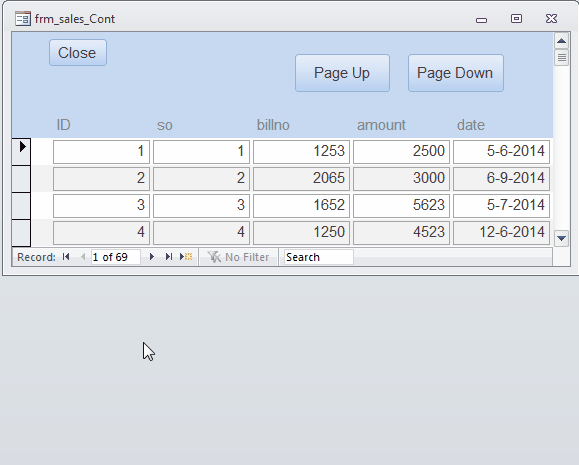Click the vertical scrollbar thumb
This screenshot has height=465, width=579.
[561, 58]
